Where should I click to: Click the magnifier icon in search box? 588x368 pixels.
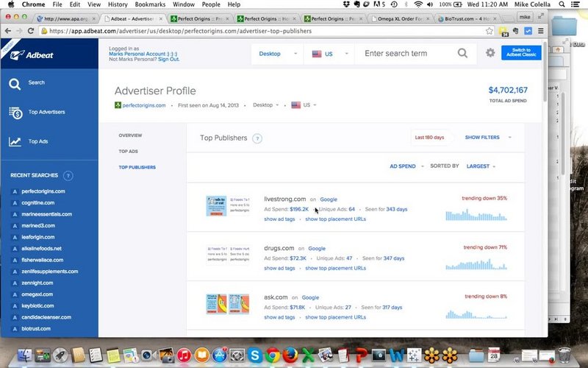click(x=462, y=53)
